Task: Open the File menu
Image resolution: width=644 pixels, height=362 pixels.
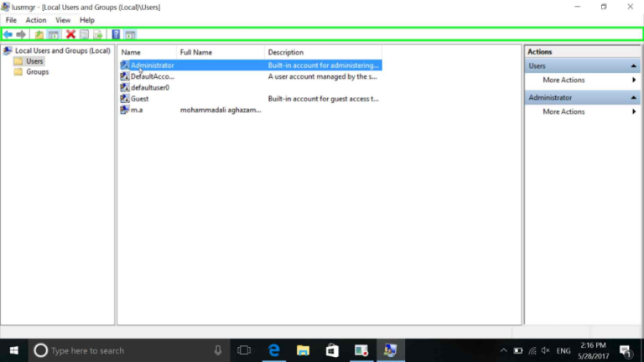Action: pyautogui.click(x=11, y=20)
